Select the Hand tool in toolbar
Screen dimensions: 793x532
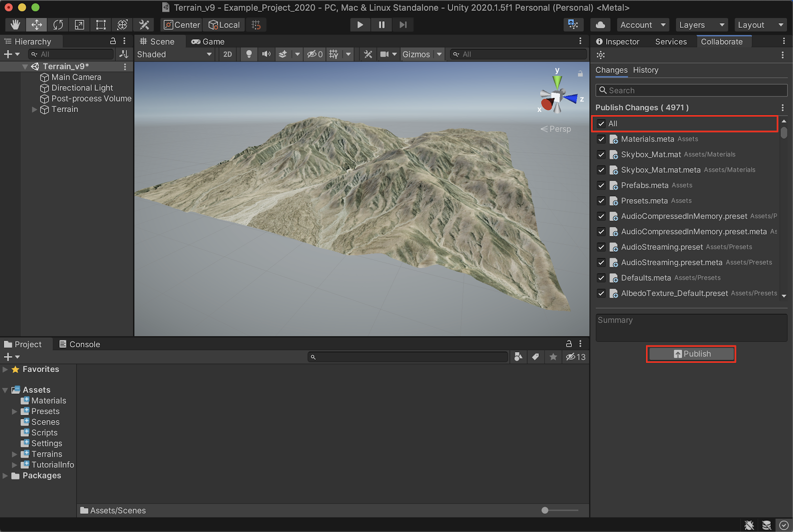(15, 25)
